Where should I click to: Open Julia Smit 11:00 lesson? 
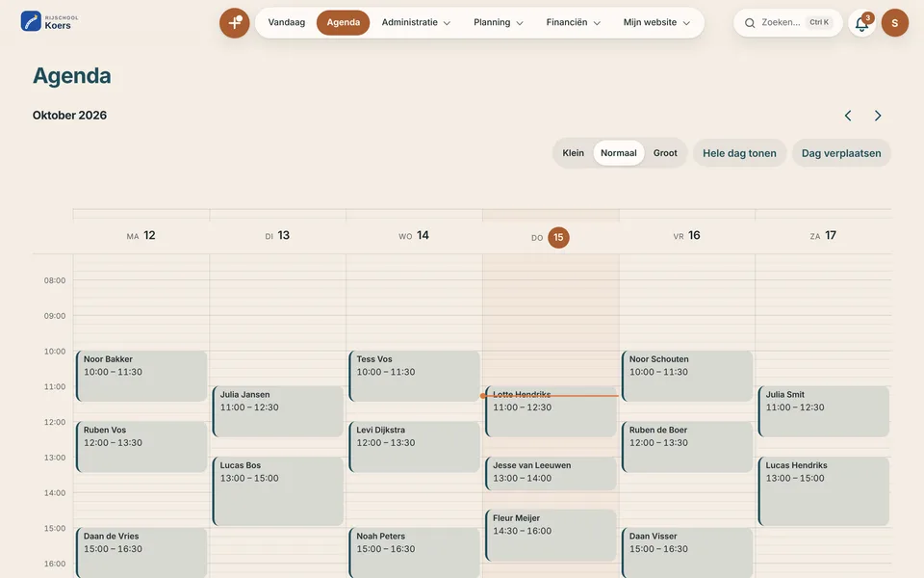(x=823, y=411)
